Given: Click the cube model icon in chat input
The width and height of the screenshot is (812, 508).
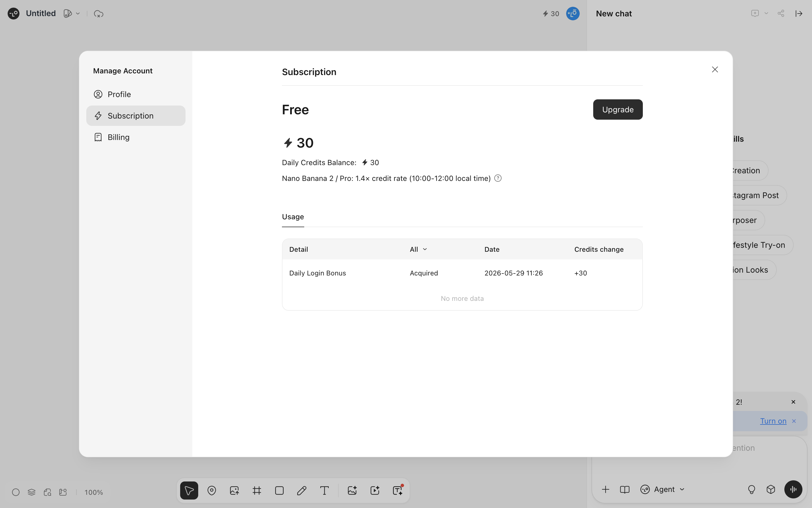Looking at the screenshot, I should point(771,489).
